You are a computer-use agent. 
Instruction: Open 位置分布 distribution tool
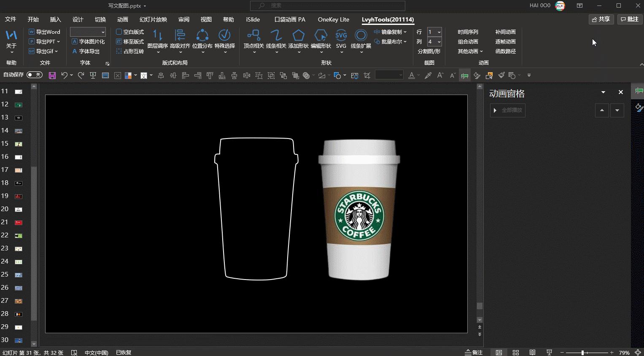(x=202, y=35)
